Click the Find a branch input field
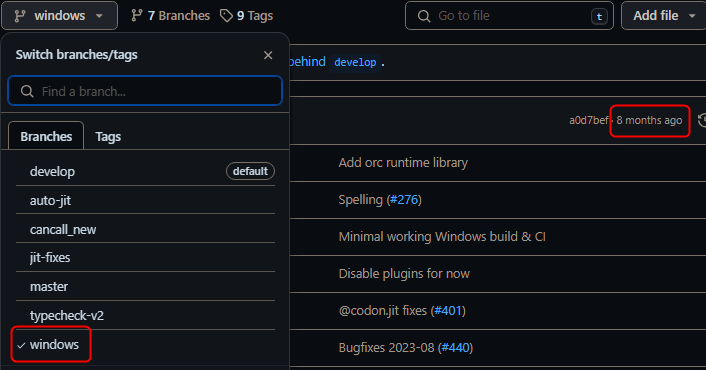Image resolution: width=706 pixels, height=370 pixels. tap(145, 91)
